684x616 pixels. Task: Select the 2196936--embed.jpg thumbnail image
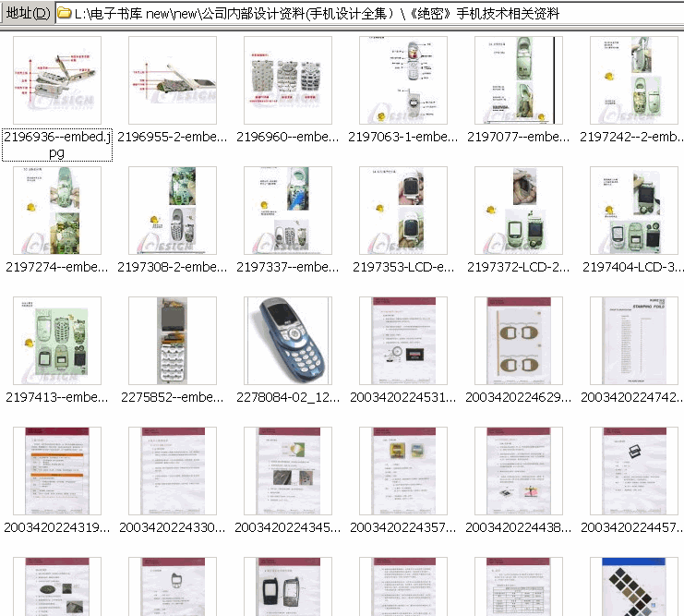[57, 80]
